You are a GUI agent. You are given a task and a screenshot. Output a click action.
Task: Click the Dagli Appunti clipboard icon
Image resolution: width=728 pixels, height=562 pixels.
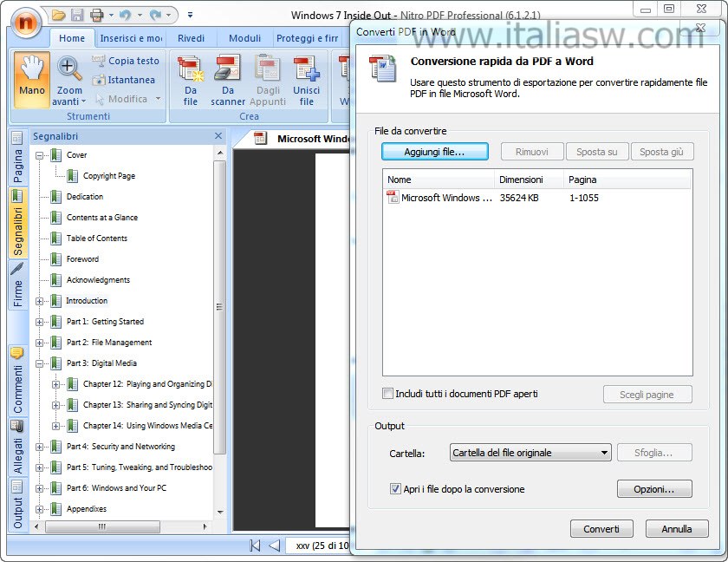click(268, 80)
